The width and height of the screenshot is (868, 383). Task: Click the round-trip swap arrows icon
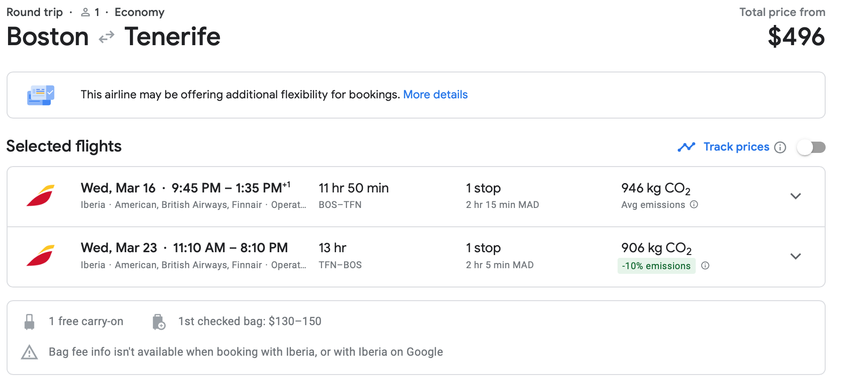coord(107,37)
